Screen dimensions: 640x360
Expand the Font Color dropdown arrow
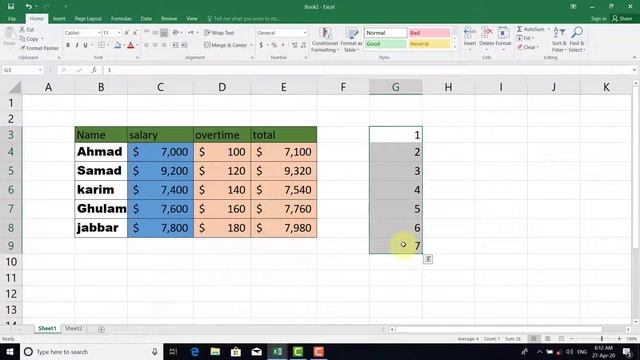(x=137, y=45)
